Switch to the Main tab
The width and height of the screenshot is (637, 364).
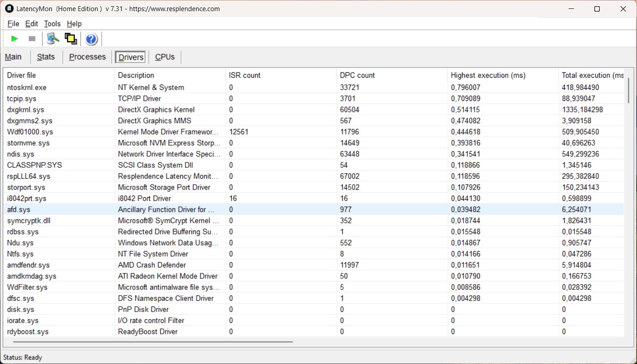(13, 57)
